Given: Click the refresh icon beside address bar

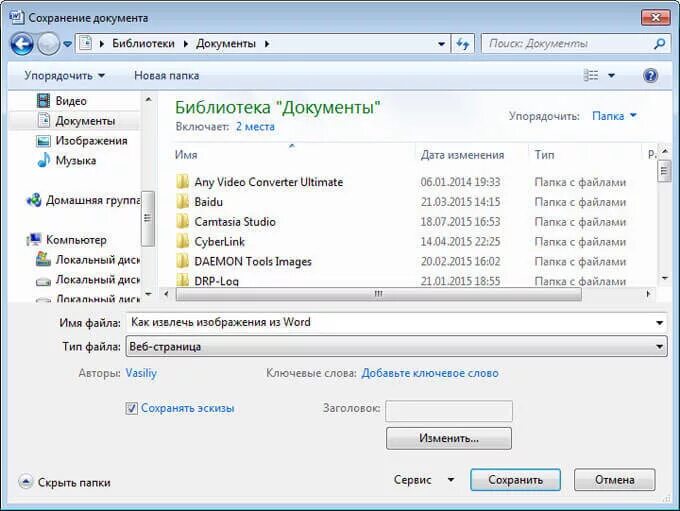Looking at the screenshot, I should (463, 44).
